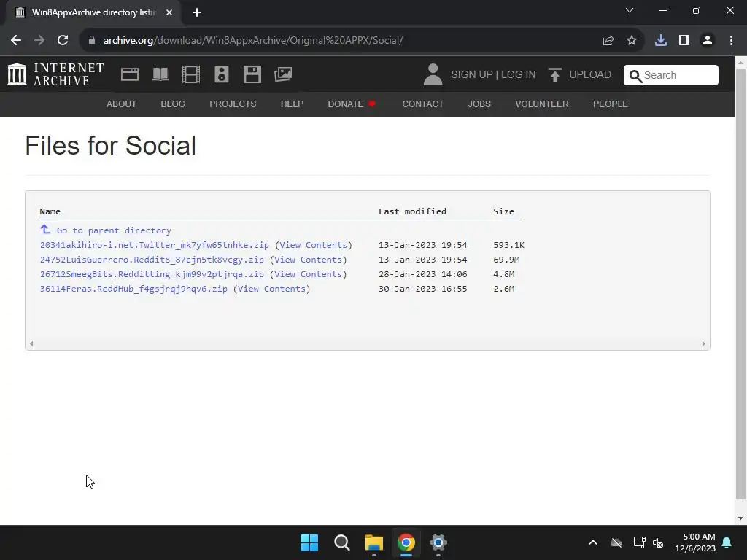Click SIGN UP link
Viewport: 747px width, 560px height.
472,75
